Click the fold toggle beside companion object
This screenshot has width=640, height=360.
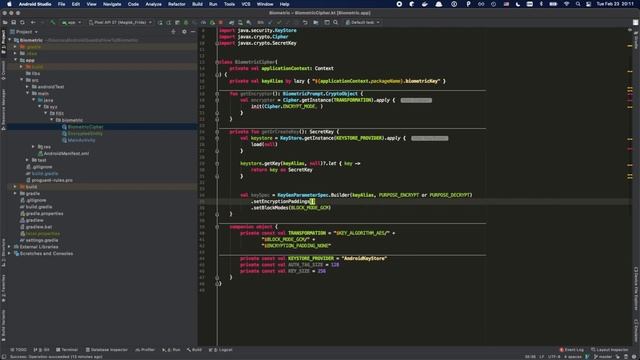click(x=217, y=227)
